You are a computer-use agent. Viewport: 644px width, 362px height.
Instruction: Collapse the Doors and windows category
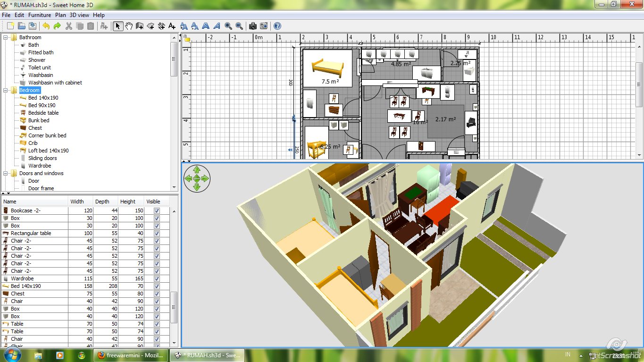pos(6,173)
